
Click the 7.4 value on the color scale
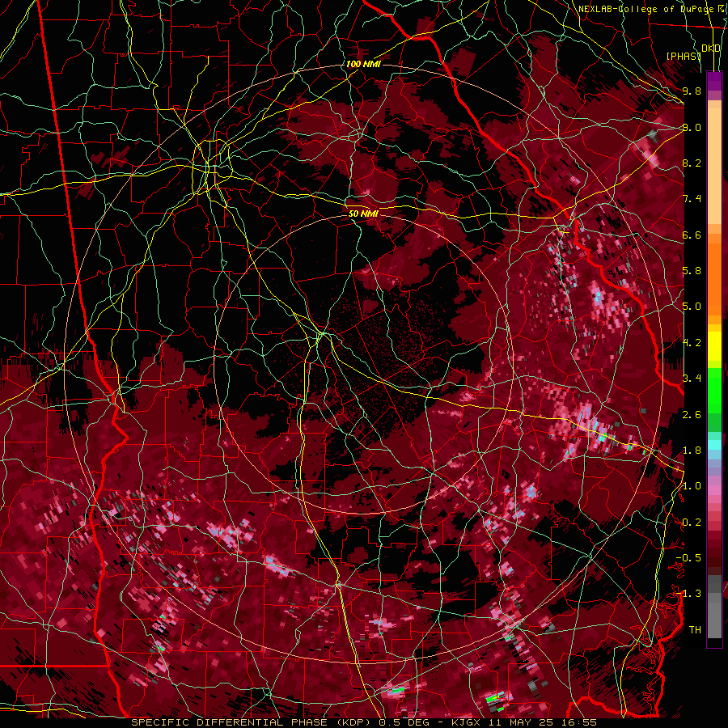tap(692, 199)
